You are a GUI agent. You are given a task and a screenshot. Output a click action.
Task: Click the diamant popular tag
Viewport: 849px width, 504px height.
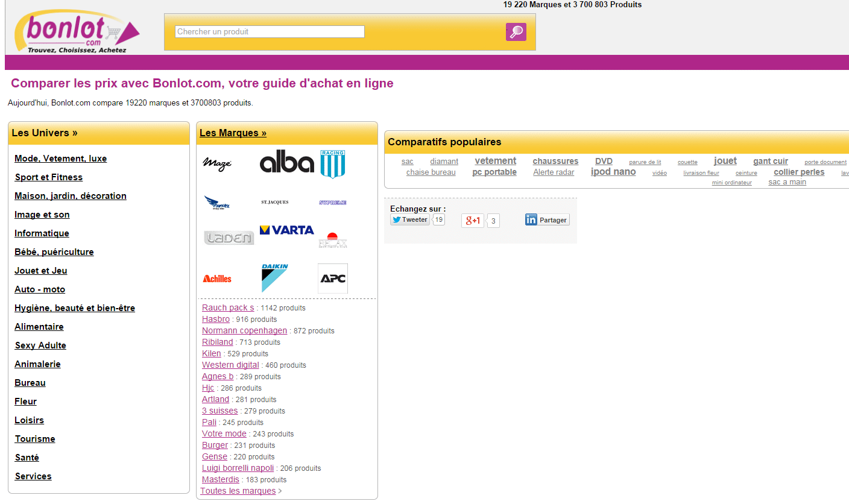(444, 162)
